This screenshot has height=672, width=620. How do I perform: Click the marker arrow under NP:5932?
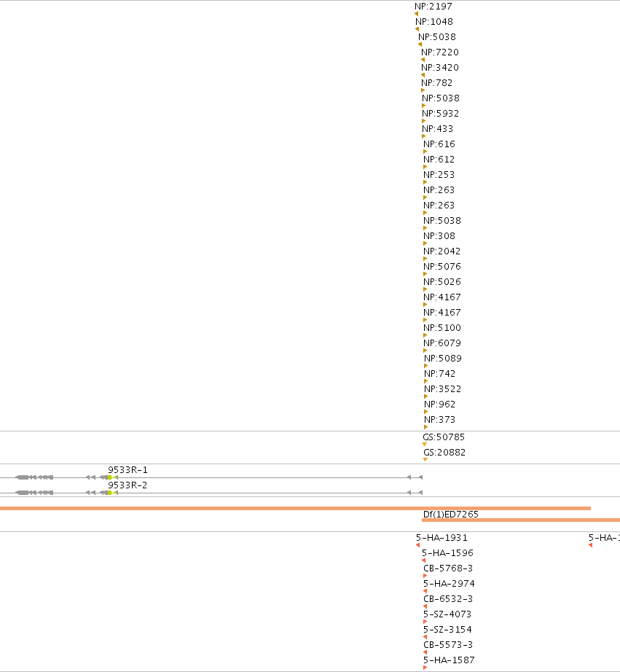424,121
